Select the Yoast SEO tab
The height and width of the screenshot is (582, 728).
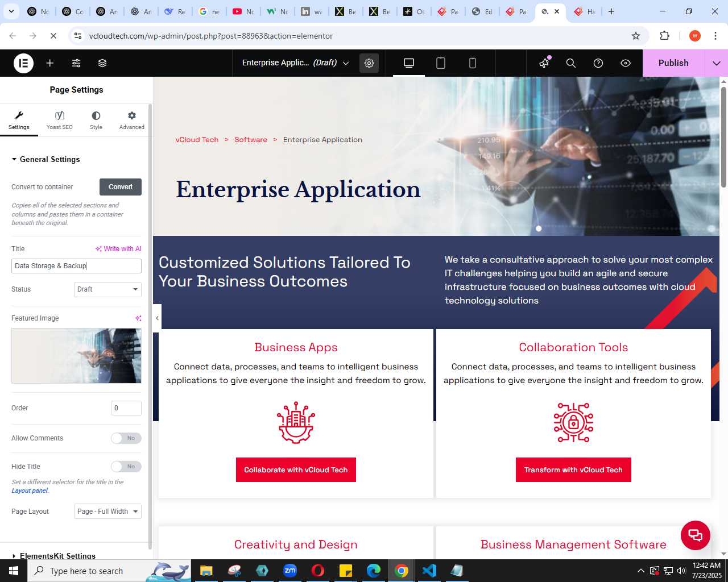point(60,120)
